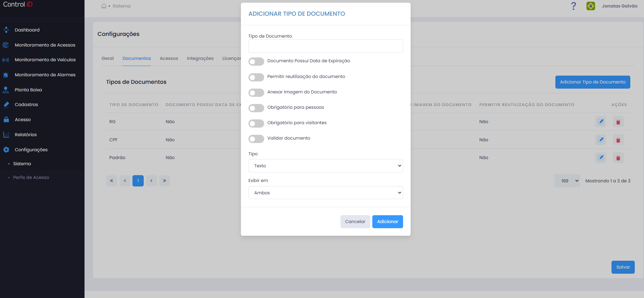Click the home breadcrumb icon

(104, 6)
